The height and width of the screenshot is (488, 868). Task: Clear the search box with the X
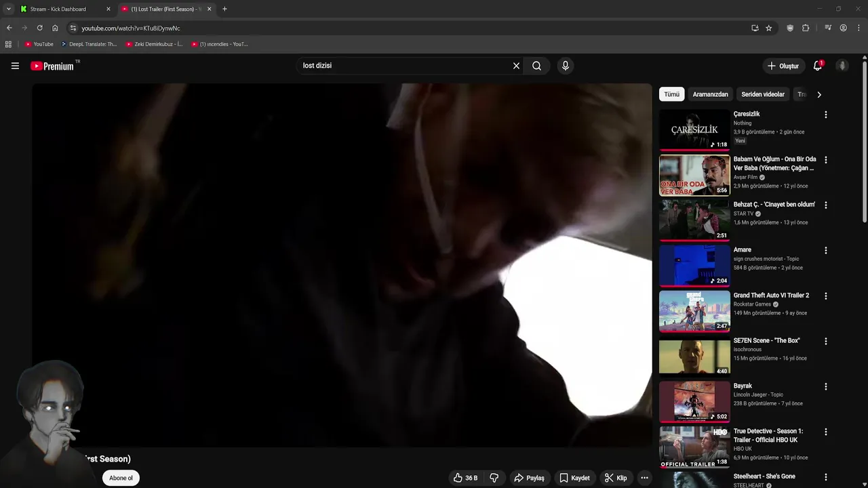pyautogui.click(x=516, y=66)
